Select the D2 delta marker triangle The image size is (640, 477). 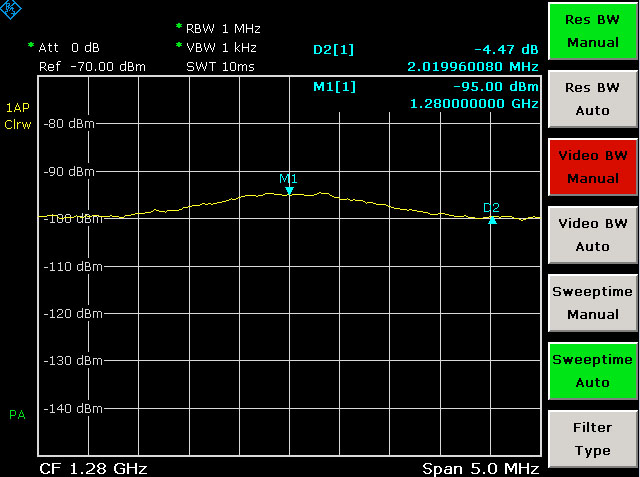491,218
